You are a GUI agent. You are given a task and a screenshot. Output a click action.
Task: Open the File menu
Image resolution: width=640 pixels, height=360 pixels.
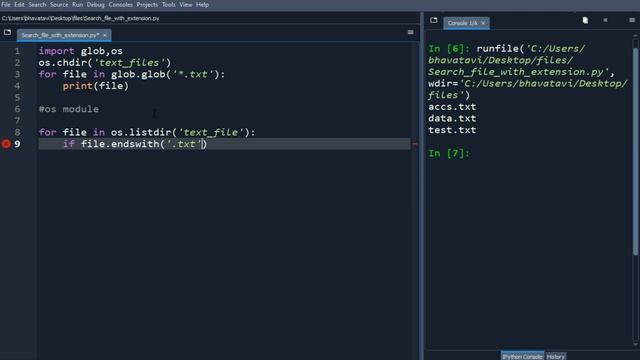click(6, 5)
